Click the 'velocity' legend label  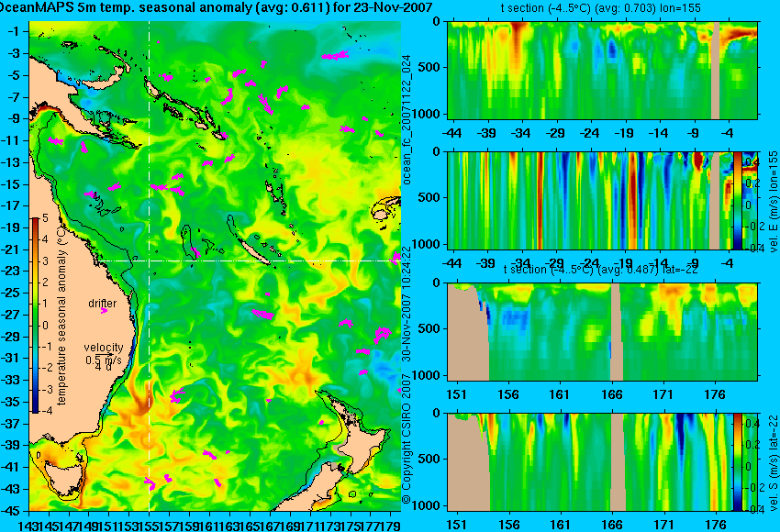click(104, 347)
